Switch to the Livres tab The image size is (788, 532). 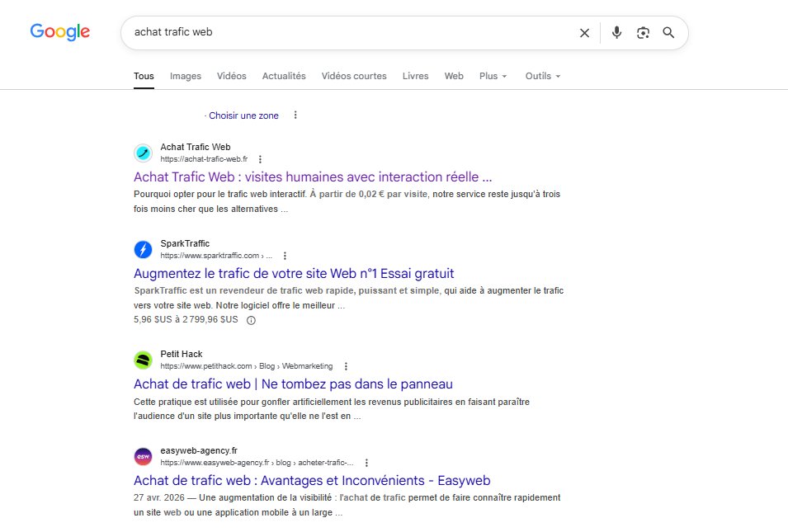pyautogui.click(x=416, y=76)
